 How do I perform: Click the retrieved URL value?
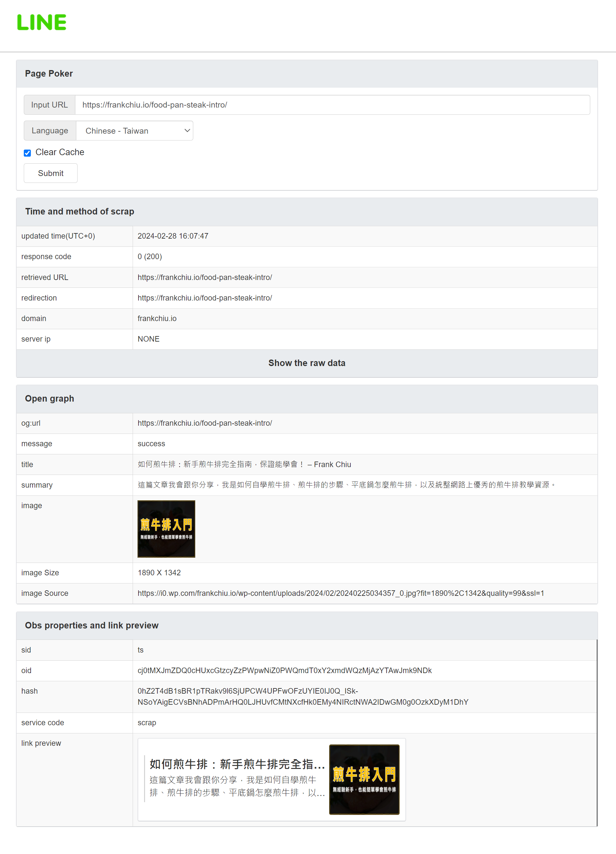pos(204,277)
